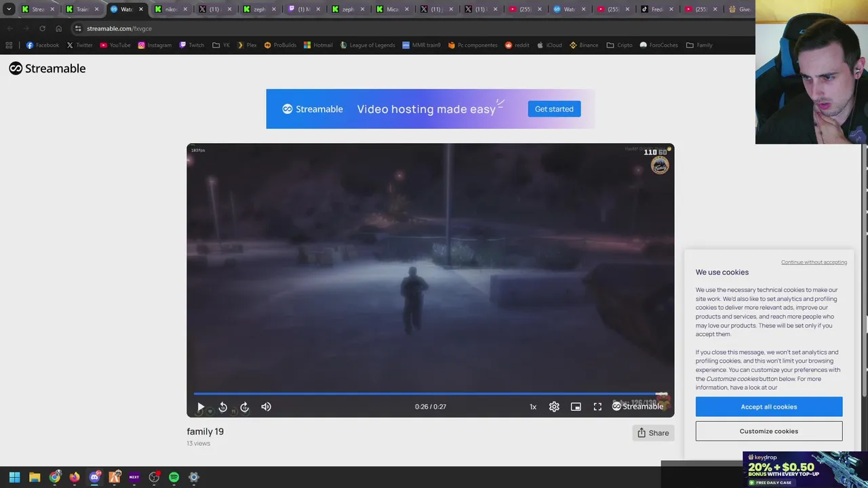Screen dimensions: 868x488
Task: Open the apps grid in bookmarks bar
Action: (9, 45)
